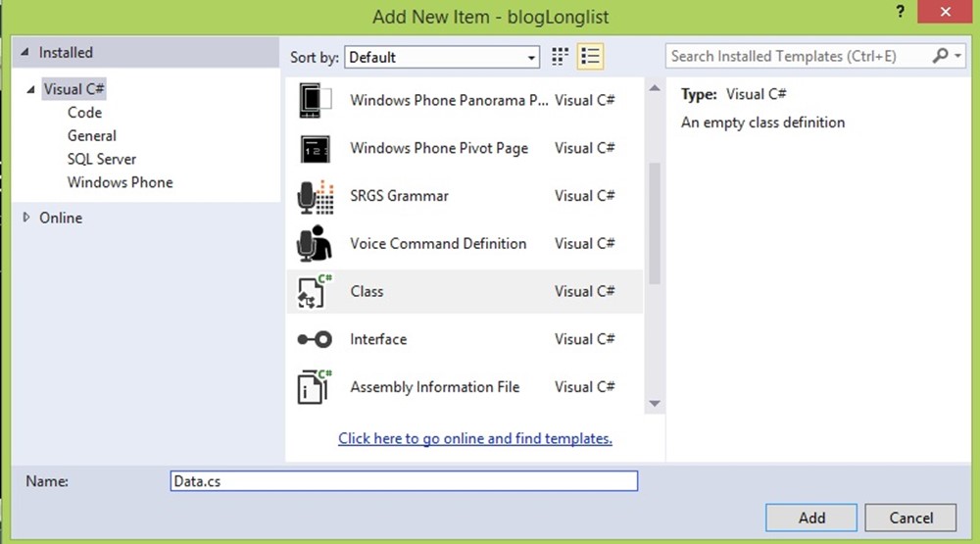
Task: Open the Sort by Default dropdown
Action: click(x=442, y=58)
